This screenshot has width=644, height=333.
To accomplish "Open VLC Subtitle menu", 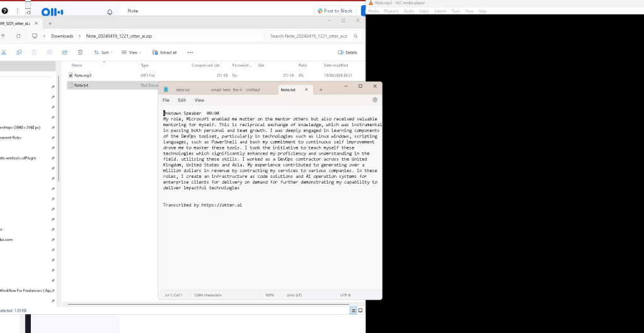I will pyautogui.click(x=440, y=11).
